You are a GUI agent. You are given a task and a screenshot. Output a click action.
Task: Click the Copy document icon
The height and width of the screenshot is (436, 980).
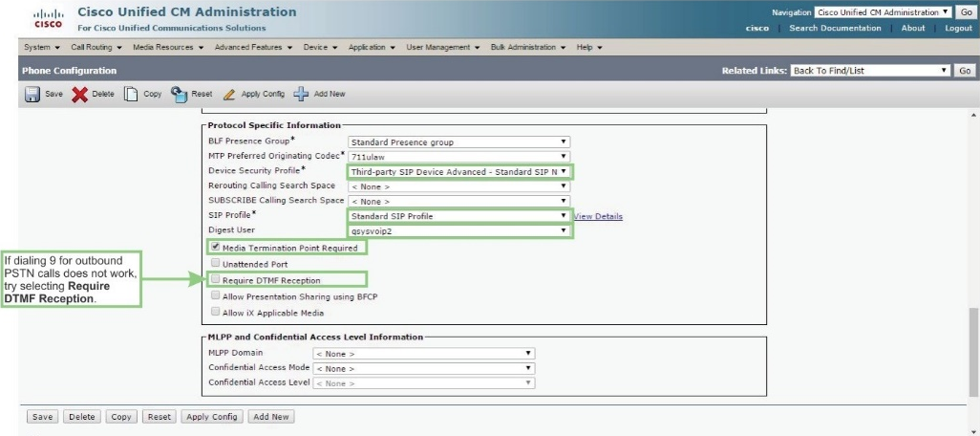132,95
